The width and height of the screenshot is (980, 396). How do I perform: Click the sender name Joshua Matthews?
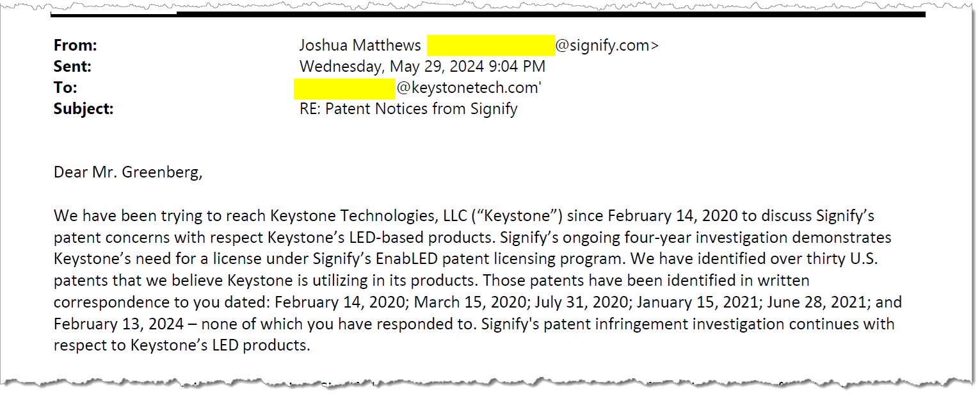tap(360, 45)
